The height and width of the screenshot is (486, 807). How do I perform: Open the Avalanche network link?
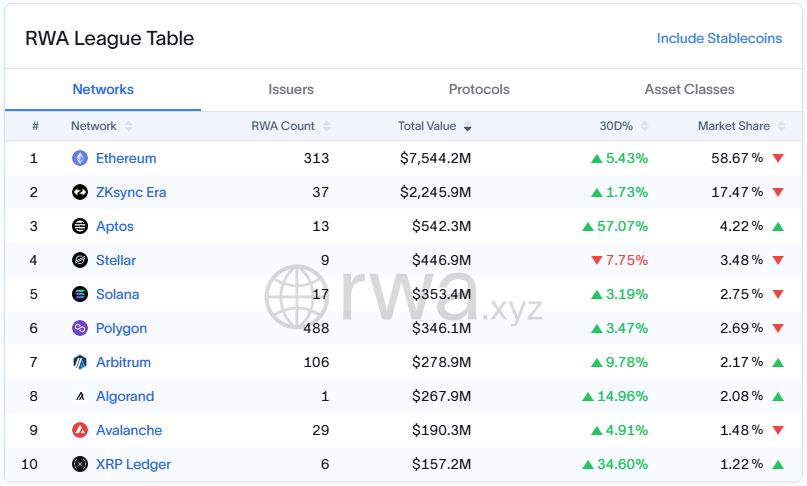(129, 430)
